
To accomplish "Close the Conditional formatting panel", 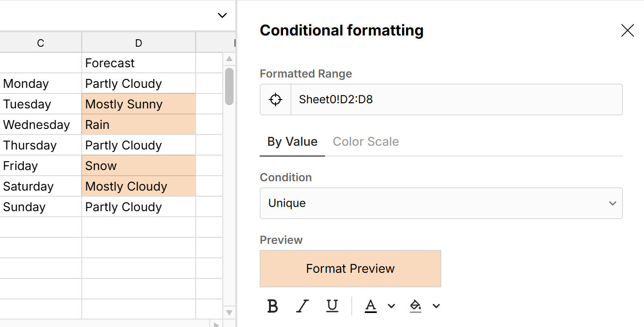I will [627, 30].
